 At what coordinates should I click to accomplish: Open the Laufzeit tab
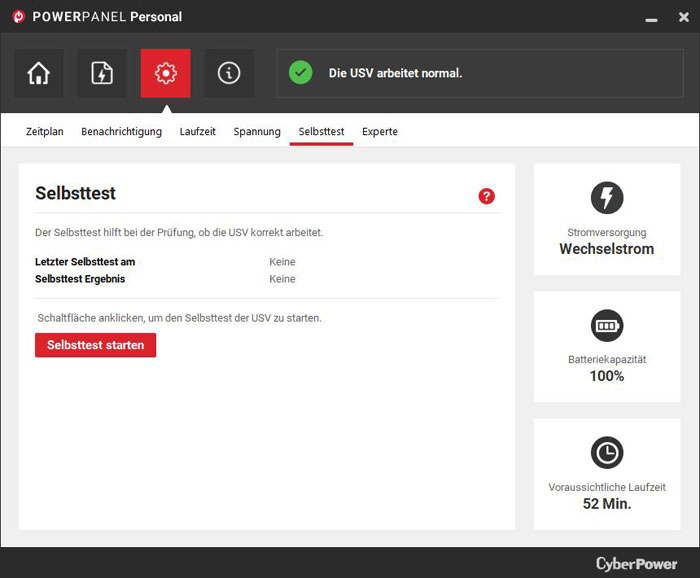[197, 131]
